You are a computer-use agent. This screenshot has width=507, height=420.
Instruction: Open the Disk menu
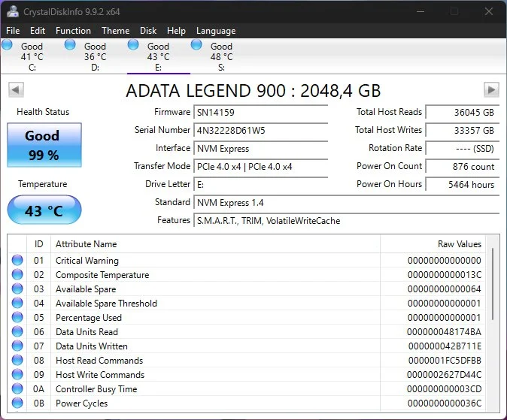pyautogui.click(x=148, y=31)
